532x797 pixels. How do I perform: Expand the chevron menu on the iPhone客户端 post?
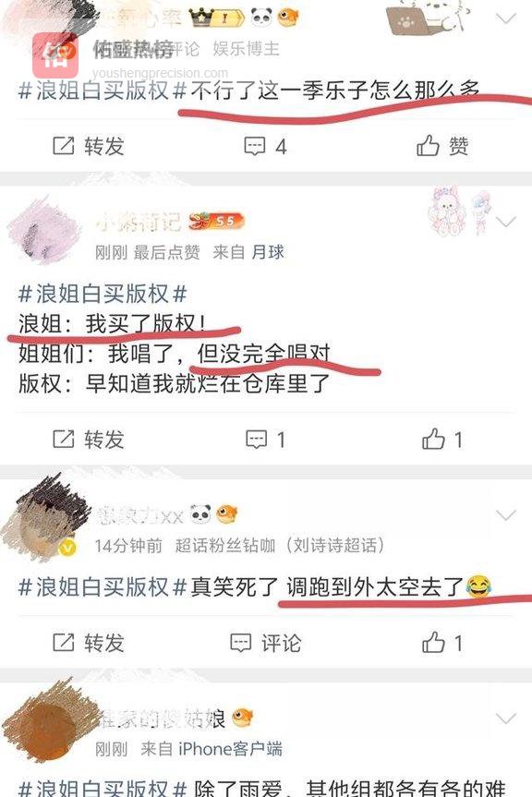(x=506, y=719)
